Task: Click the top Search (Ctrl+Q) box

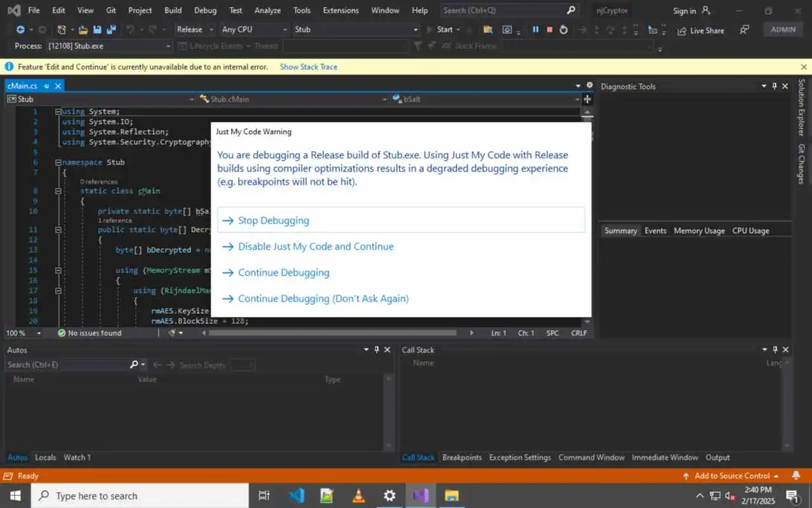Action: pyautogui.click(x=509, y=10)
